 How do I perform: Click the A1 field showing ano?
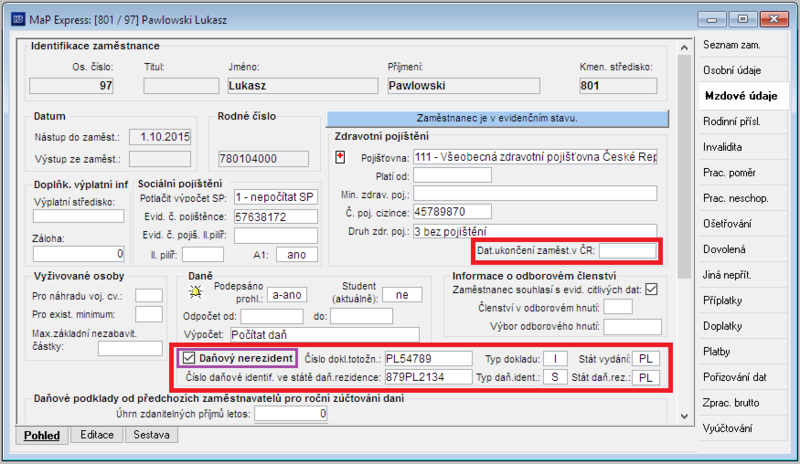pyautogui.click(x=297, y=255)
